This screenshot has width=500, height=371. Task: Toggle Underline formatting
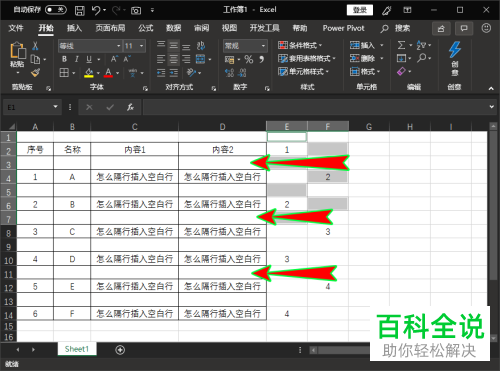pyautogui.click(x=89, y=59)
